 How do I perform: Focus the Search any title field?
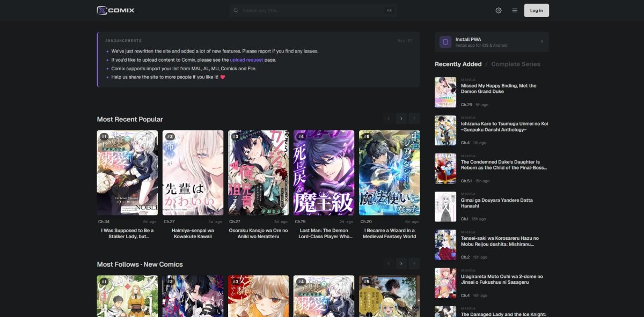coord(313,10)
